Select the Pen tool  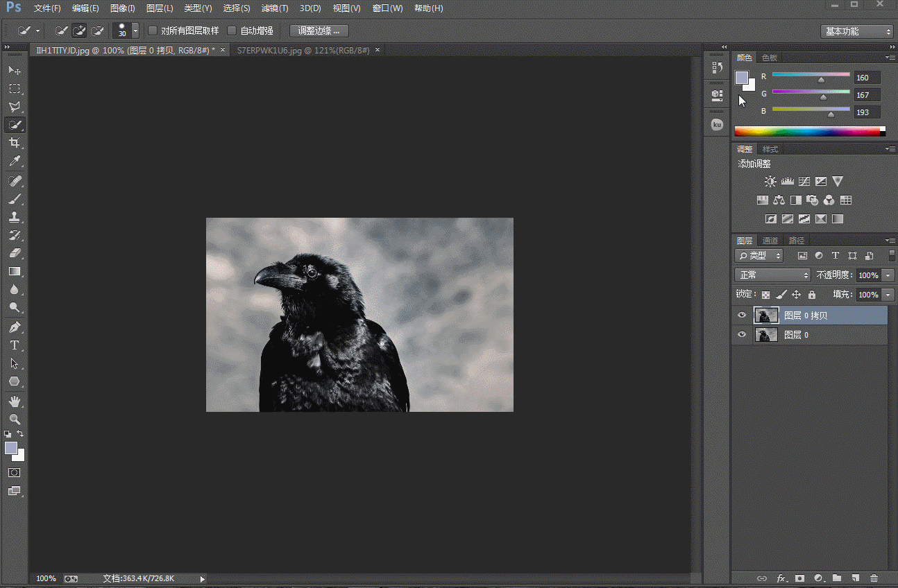tap(14, 327)
